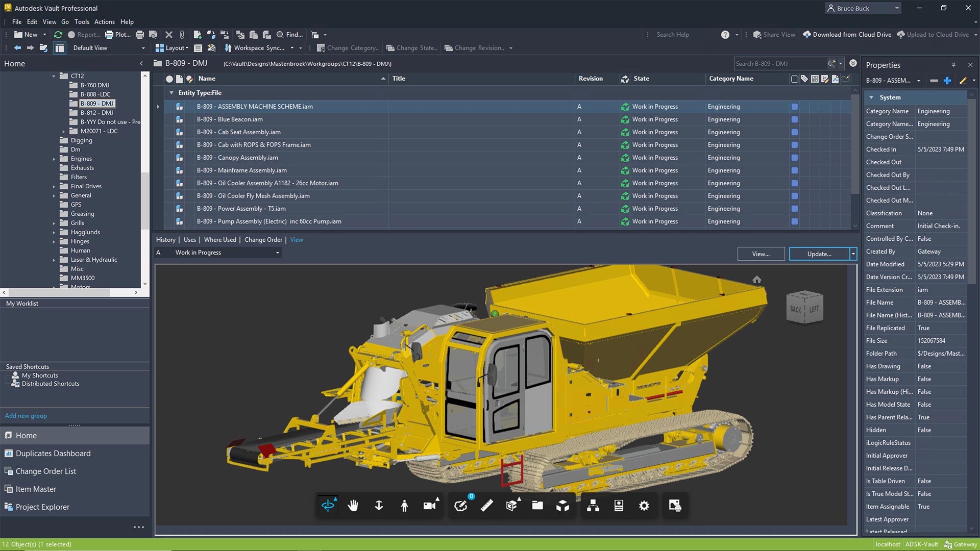The image size is (980, 551).
Task: Select the Pan tool in the model viewer
Action: coord(353,505)
